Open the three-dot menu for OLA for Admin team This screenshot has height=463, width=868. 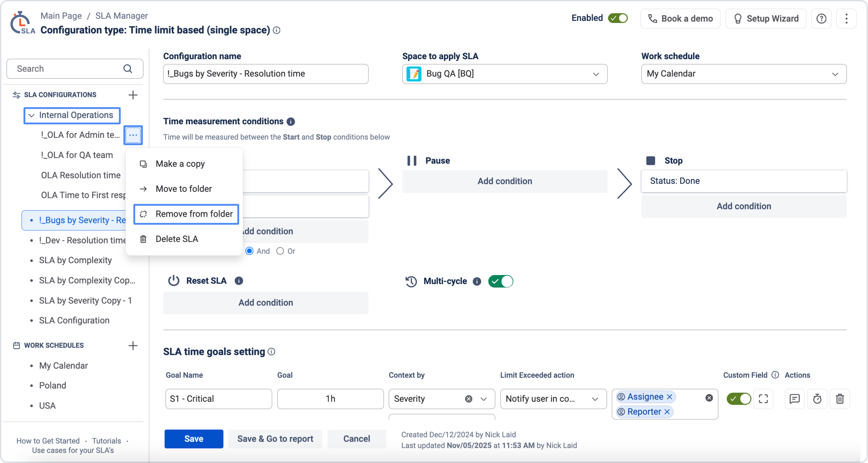[x=133, y=135]
